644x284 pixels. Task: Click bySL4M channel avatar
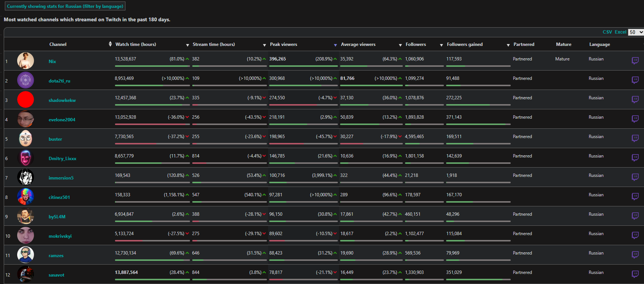pos(25,216)
